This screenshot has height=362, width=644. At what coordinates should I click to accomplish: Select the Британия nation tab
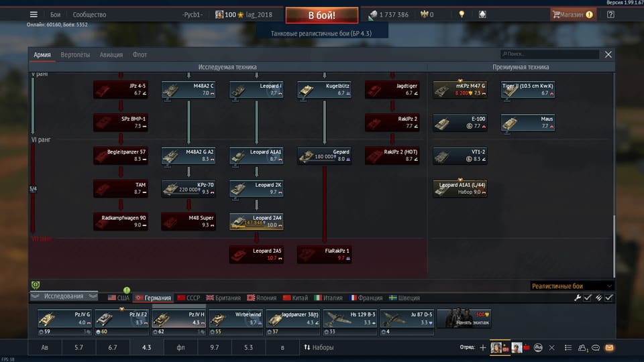(x=223, y=298)
